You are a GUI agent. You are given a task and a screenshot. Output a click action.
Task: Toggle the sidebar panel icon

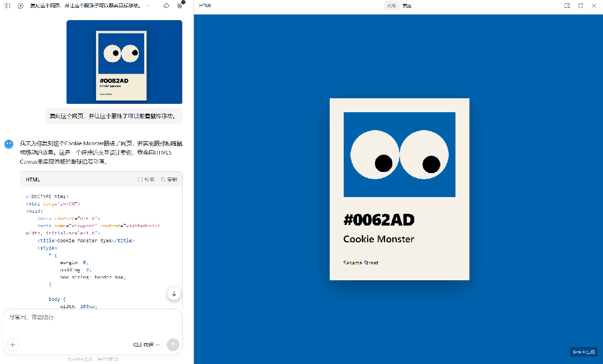7,6
